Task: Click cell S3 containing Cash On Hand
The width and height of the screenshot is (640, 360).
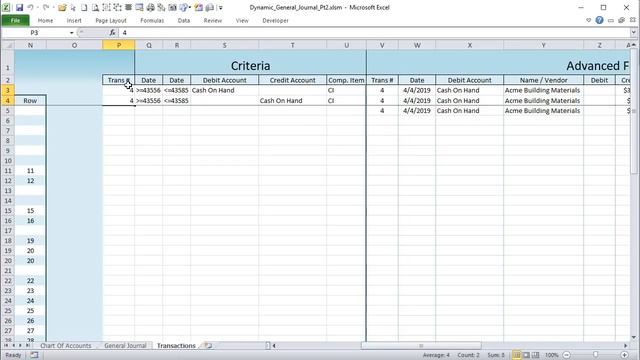Action: 224,90
